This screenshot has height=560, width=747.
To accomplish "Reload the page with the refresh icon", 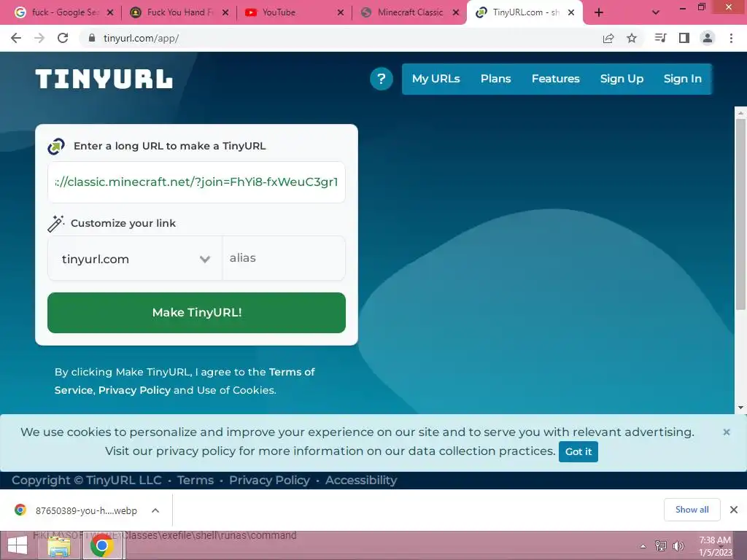I will pos(63,38).
